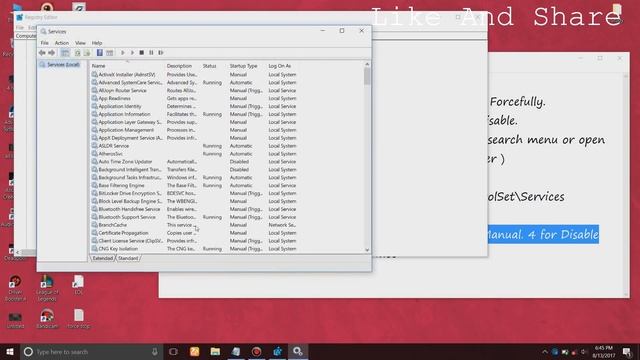640x360 pixels.
Task: Open the File menu in Services
Action: (x=44, y=43)
